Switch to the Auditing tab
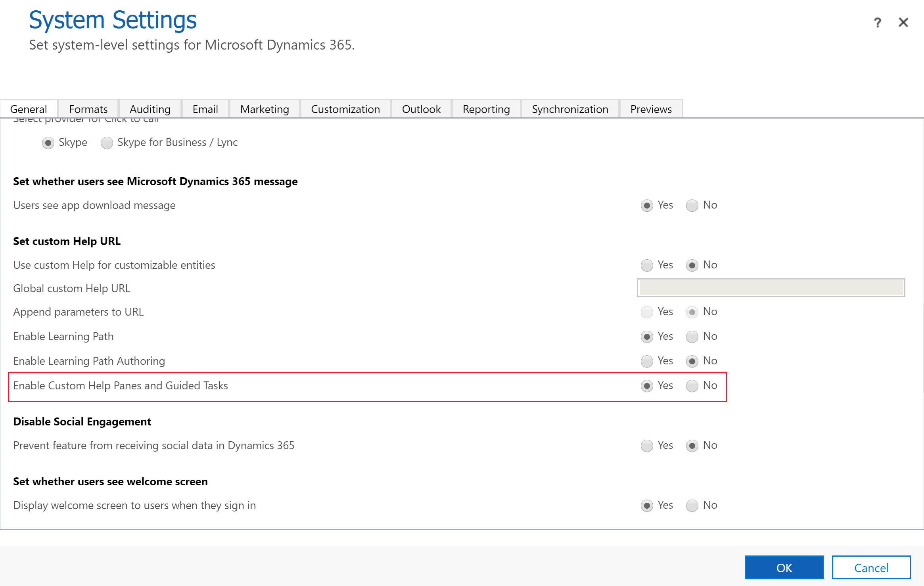 coord(150,109)
